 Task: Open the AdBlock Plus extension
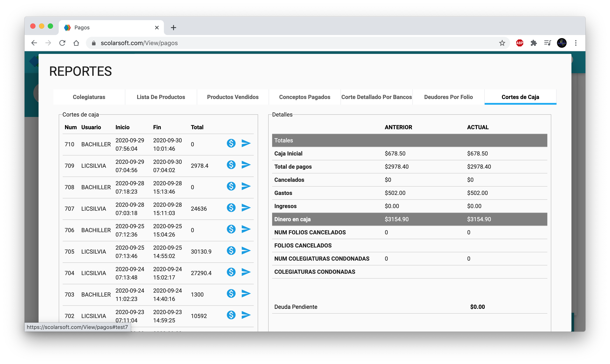(520, 43)
